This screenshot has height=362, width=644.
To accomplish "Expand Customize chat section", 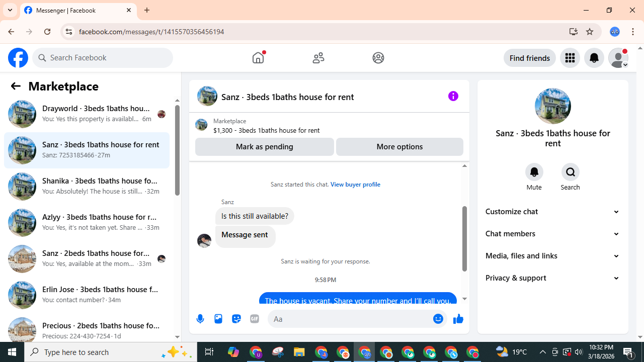I will point(553,212).
